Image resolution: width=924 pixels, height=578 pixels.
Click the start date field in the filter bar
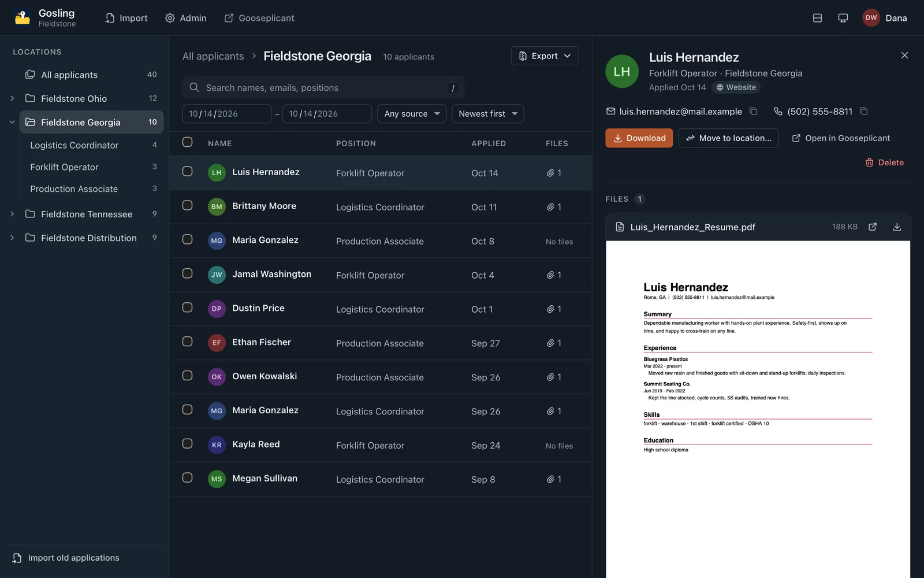227,114
